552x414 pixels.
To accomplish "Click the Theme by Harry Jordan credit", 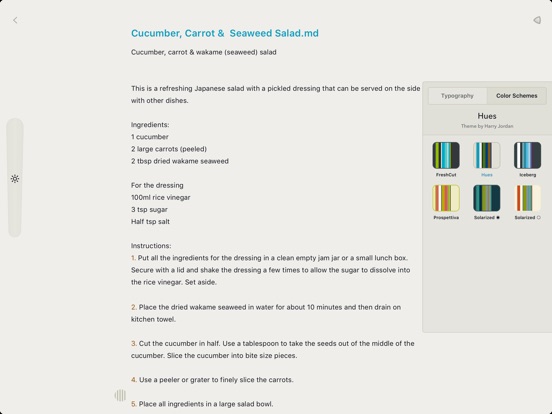I will tap(487, 126).
